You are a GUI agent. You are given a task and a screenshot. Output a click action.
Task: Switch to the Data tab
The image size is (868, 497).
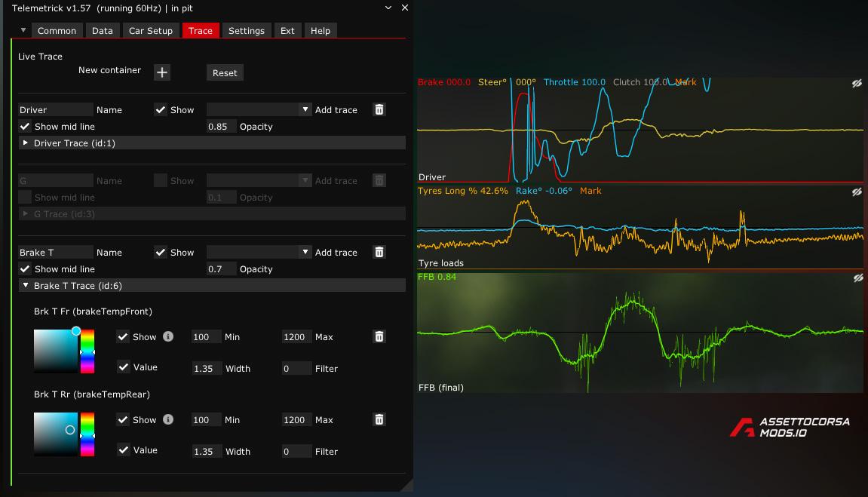tap(103, 30)
